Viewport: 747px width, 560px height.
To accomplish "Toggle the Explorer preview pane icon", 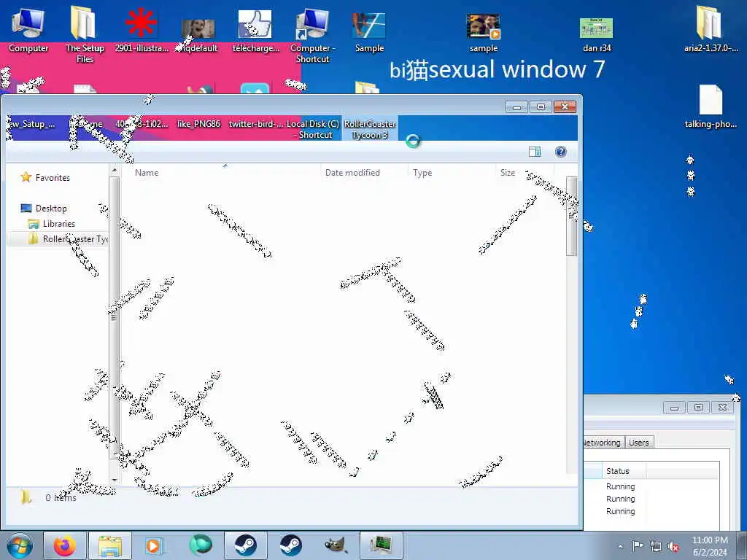I will (x=535, y=152).
